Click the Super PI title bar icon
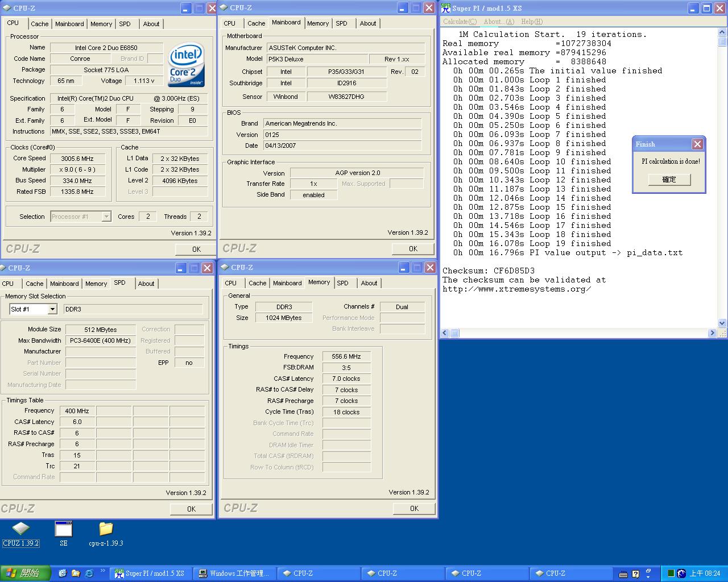The height and width of the screenshot is (582, 728). coord(446,8)
